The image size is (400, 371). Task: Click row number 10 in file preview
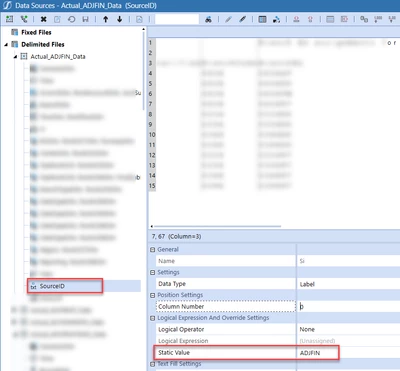click(152, 135)
